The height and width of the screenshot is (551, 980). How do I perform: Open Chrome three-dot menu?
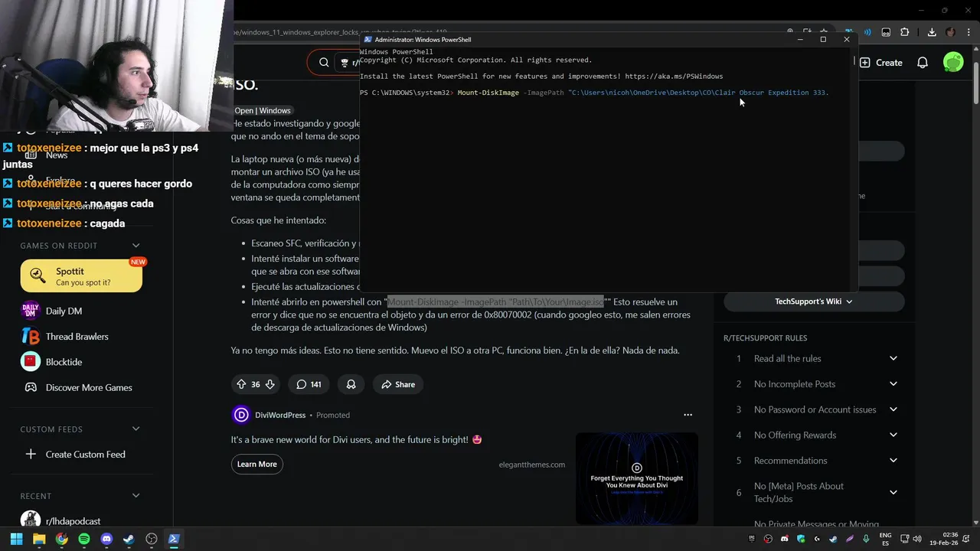[968, 32]
